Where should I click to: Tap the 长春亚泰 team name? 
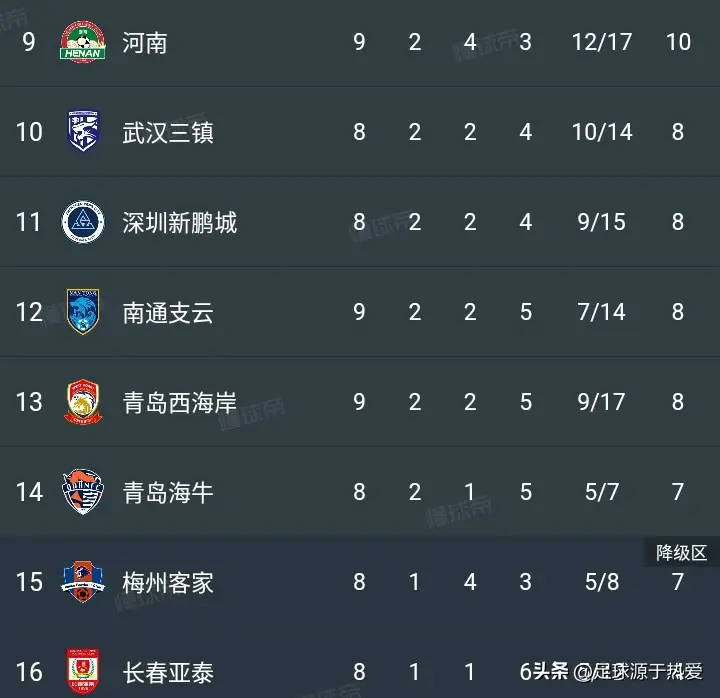pyautogui.click(x=168, y=673)
